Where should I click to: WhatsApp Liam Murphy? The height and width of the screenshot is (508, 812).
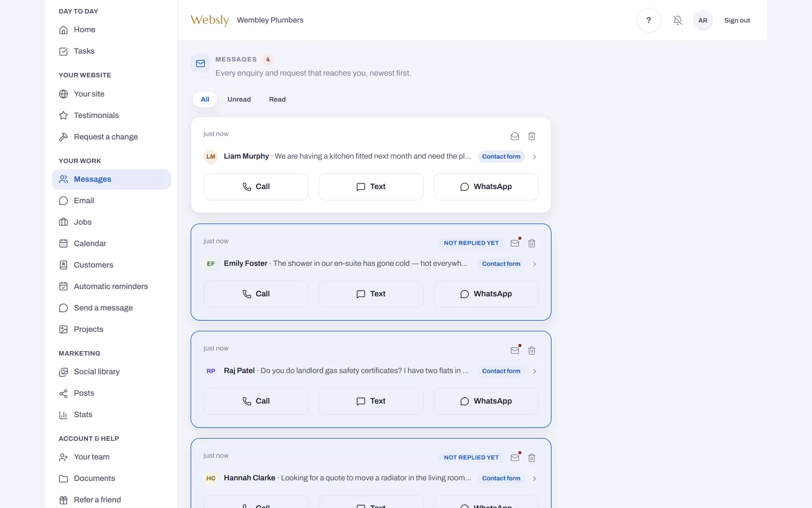486,187
